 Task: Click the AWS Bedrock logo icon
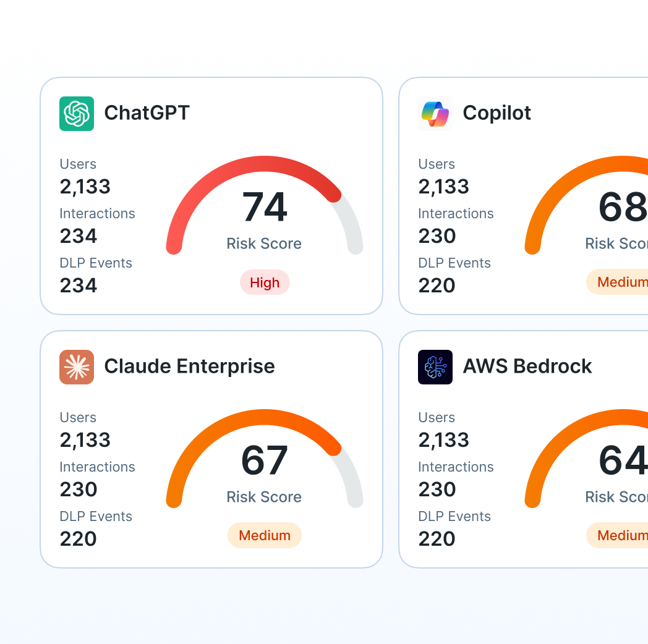[x=435, y=367]
